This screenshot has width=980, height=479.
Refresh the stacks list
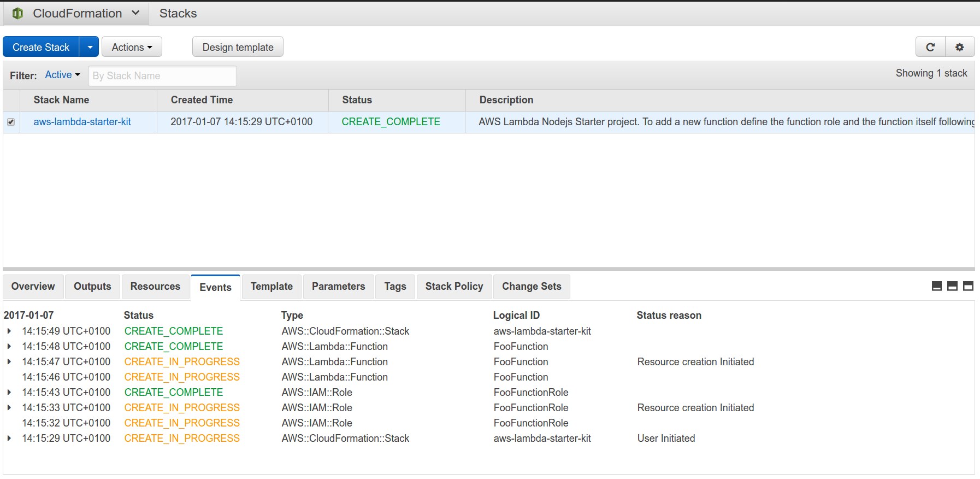pyautogui.click(x=930, y=47)
